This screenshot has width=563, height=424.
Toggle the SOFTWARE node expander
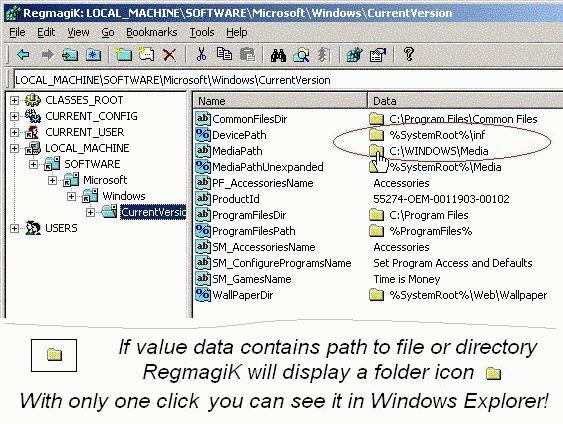click(33, 164)
